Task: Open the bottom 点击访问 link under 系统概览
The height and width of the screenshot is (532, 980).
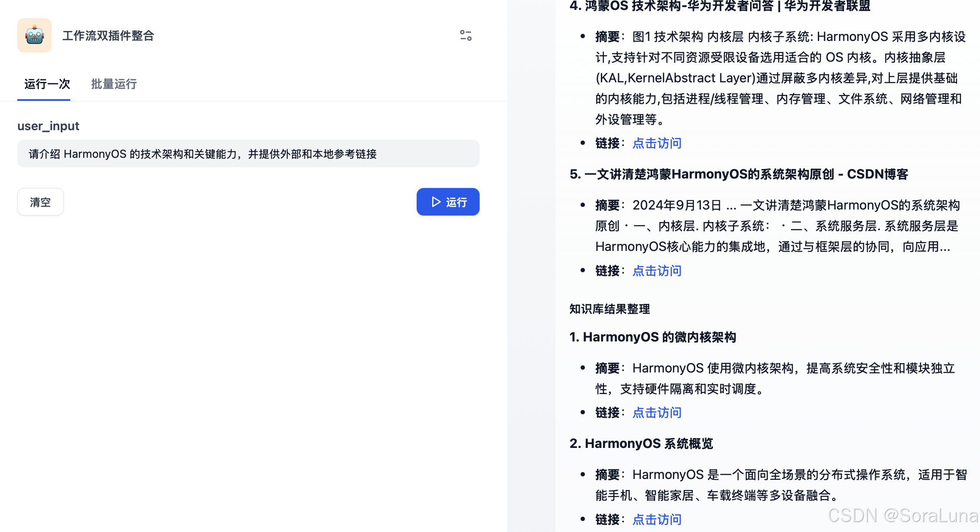Action: point(656,519)
